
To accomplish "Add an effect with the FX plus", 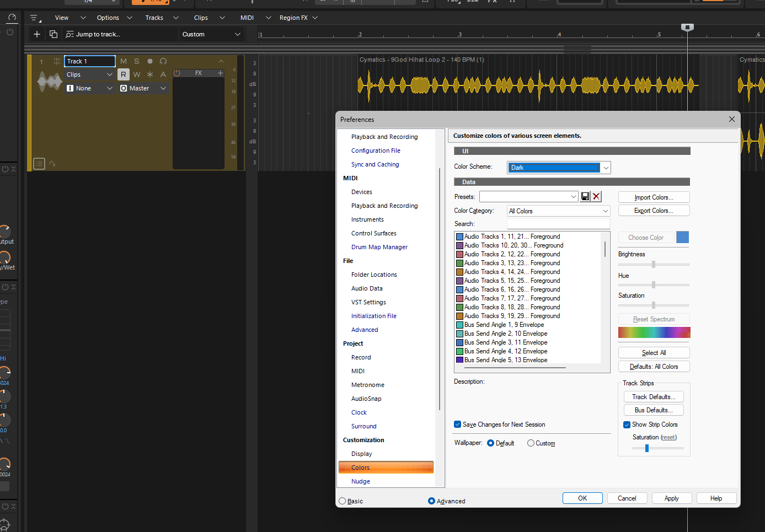I will 220,73.
